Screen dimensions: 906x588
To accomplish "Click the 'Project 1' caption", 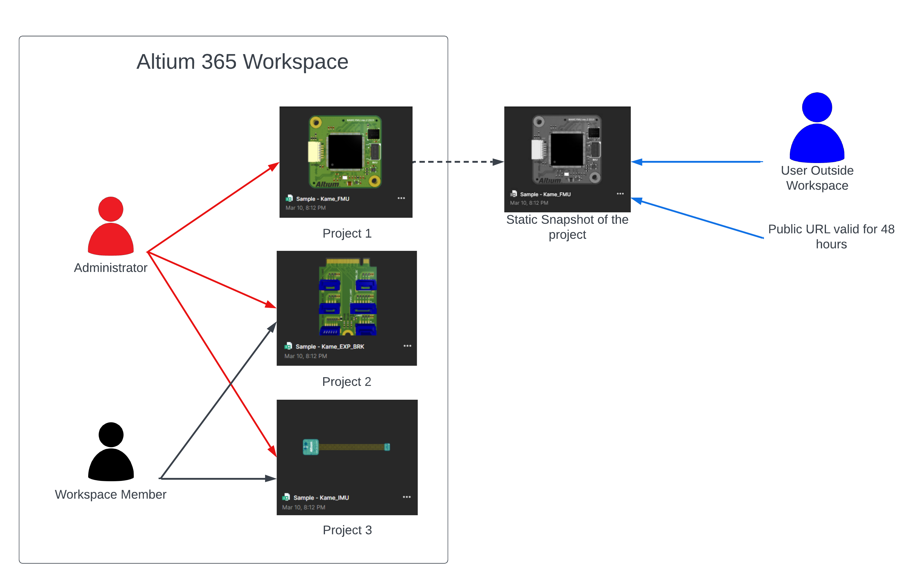I will (x=347, y=233).
